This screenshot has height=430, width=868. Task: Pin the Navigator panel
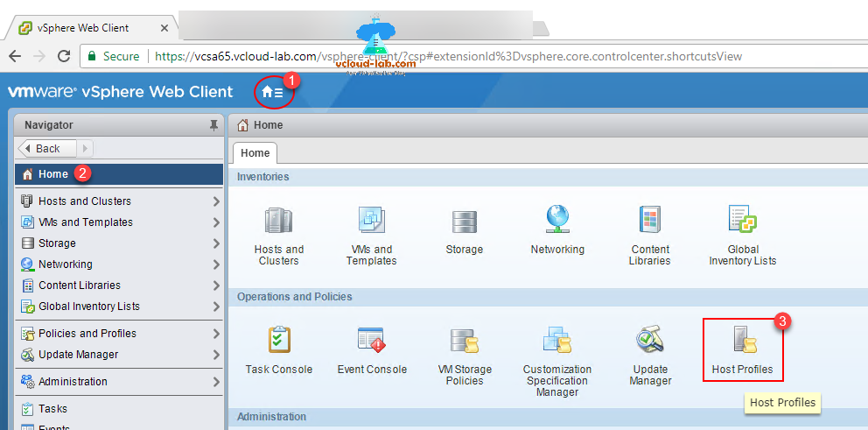[213, 126]
